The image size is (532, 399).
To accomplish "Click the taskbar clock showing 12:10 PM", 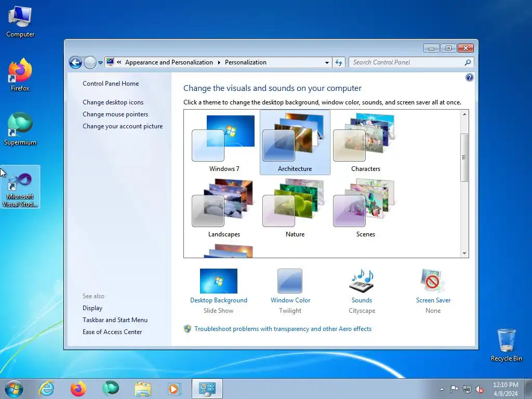I will click(506, 389).
